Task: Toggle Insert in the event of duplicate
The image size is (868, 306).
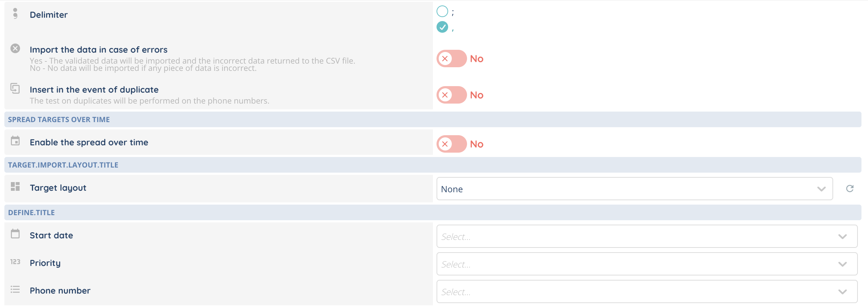Action: click(451, 95)
